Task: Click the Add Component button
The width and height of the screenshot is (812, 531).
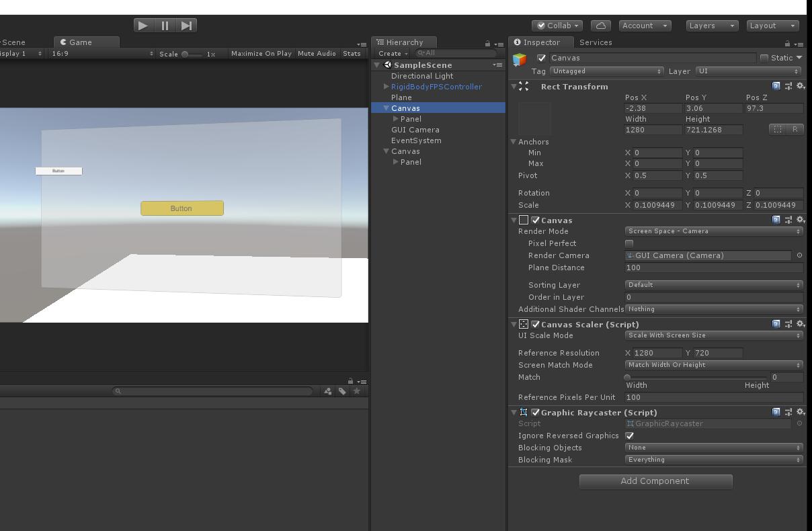Action: tap(655, 481)
